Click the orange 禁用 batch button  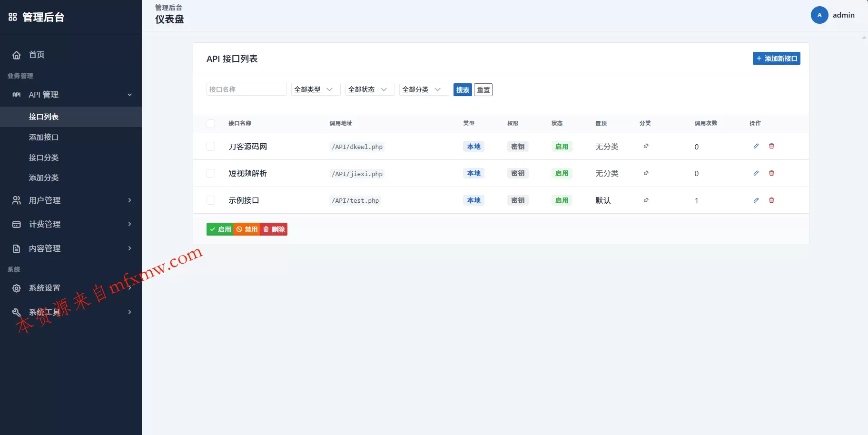pos(247,229)
